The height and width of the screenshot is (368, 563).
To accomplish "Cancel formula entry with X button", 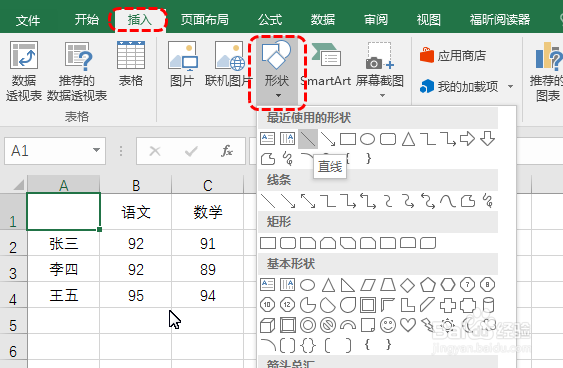I will pos(155,151).
